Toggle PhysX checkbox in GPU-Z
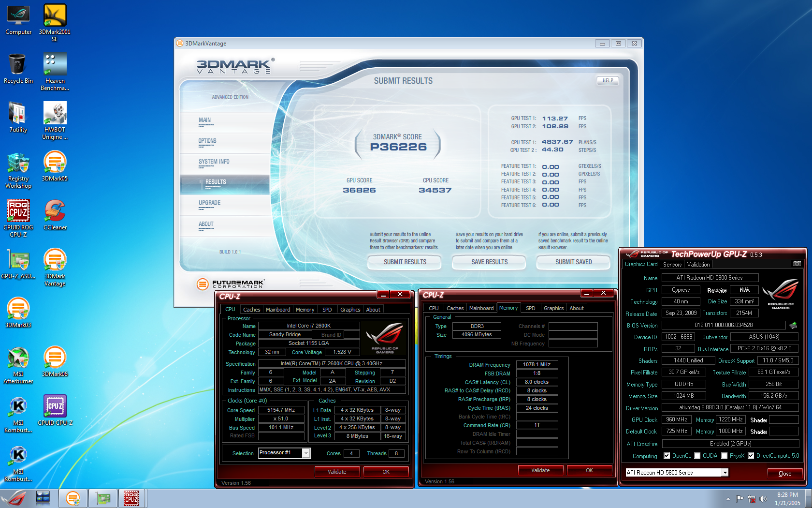 click(x=725, y=456)
